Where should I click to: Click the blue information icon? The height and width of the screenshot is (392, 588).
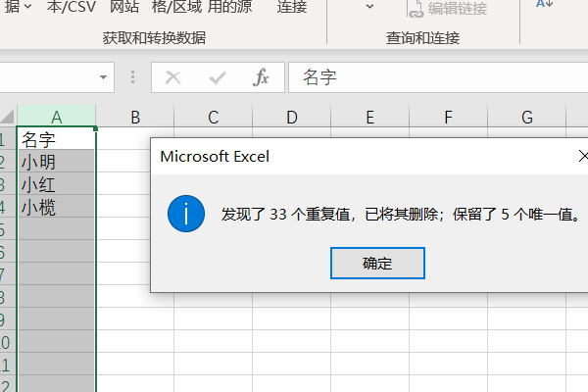186,214
